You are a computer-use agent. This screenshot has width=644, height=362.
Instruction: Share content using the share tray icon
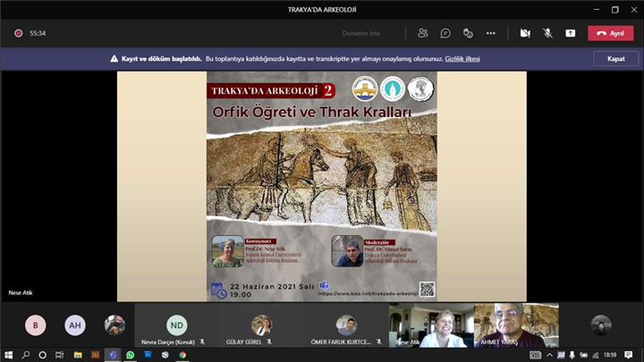570,33
